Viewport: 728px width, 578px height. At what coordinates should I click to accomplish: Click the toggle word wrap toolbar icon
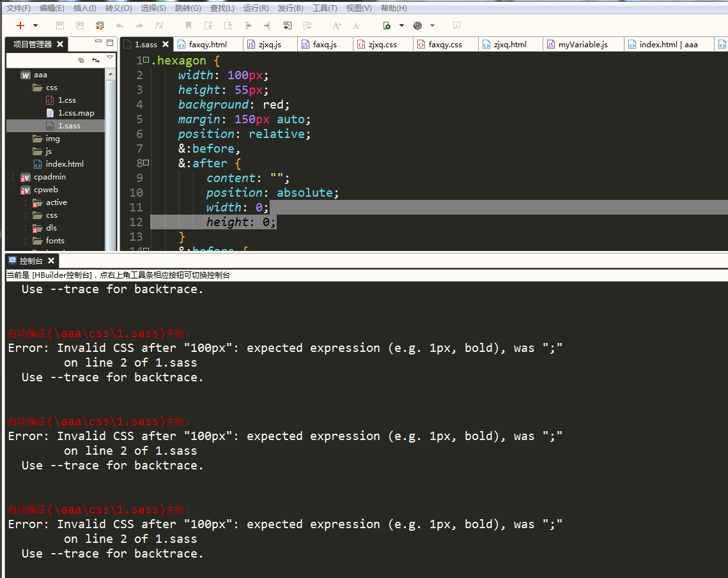pyautogui.click(x=288, y=26)
